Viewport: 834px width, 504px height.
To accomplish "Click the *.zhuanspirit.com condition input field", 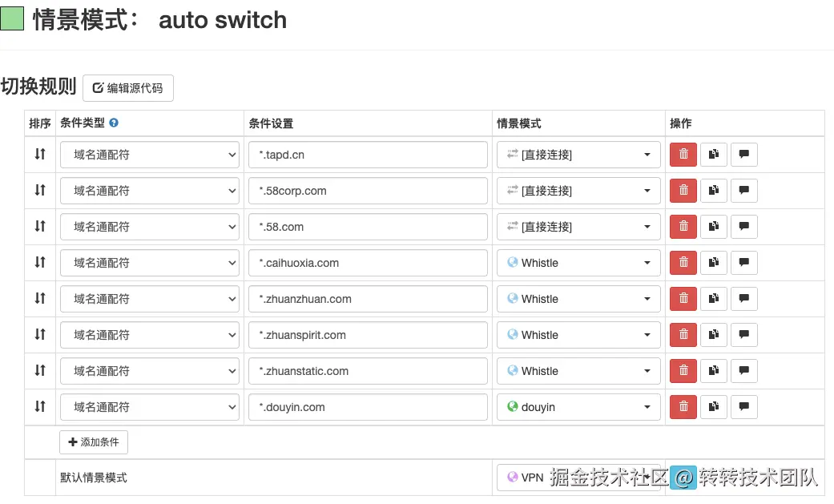I will click(368, 335).
